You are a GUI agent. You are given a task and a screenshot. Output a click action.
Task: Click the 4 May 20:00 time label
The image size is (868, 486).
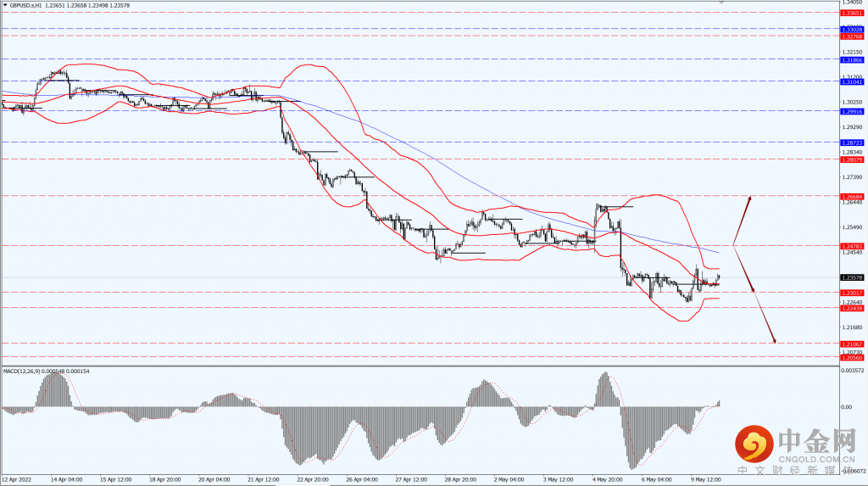[607, 480]
